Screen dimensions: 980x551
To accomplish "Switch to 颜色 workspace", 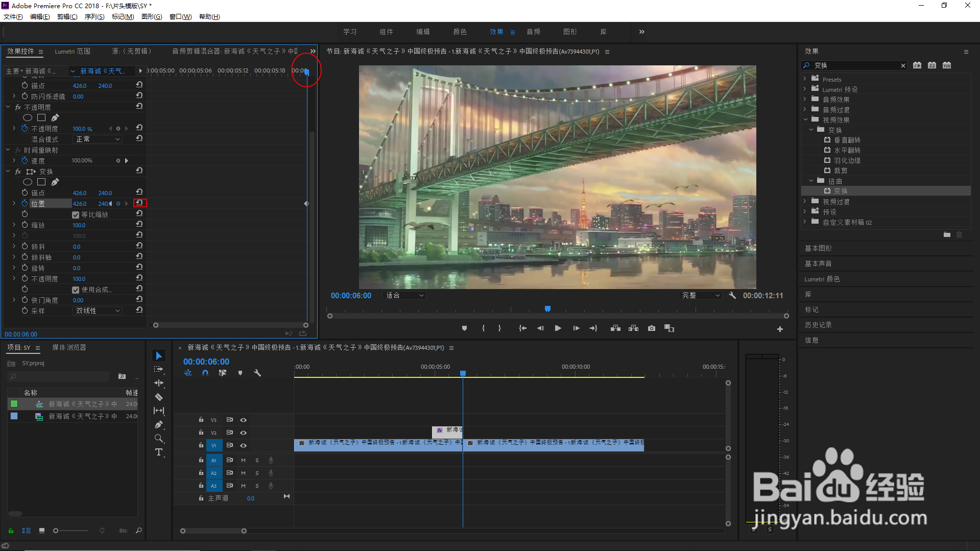I will pos(460,32).
